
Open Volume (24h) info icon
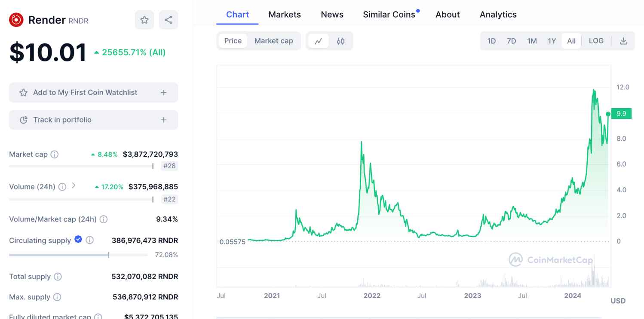click(62, 187)
